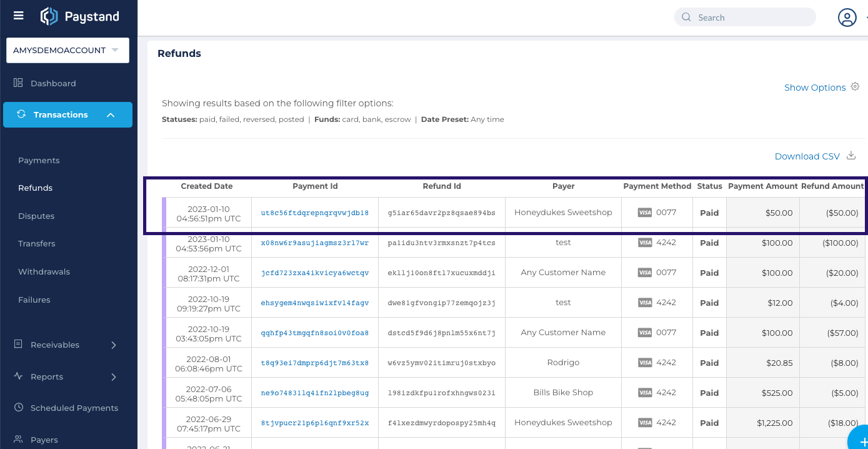Image resolution: width=868 pixels, height=449 pixels.
Task: Click date 2022-12-01 08:17:31pm UTC
Action: [209, 273]
